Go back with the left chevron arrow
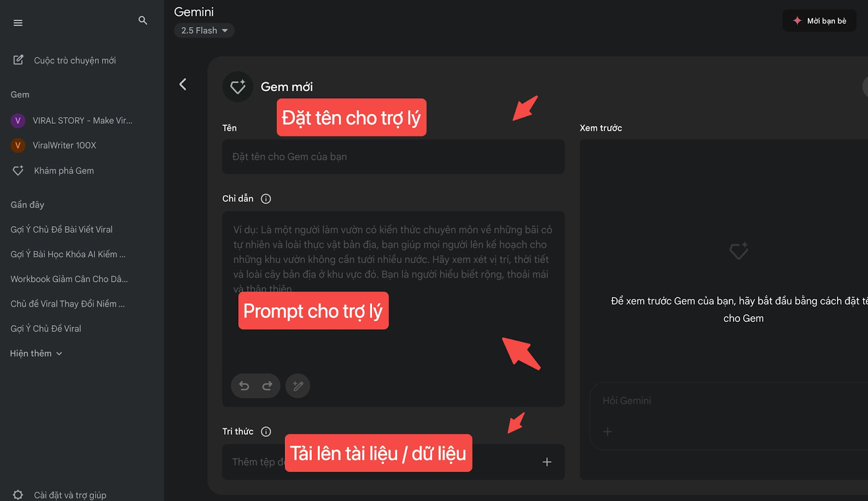Viewport: 868px width, 501px height. point(183,84)
